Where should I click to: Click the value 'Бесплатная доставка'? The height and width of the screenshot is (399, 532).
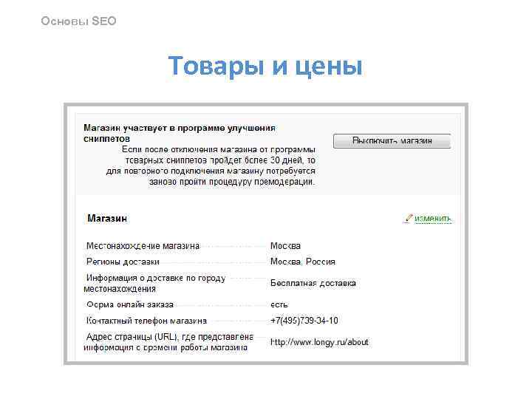point(313,283)
